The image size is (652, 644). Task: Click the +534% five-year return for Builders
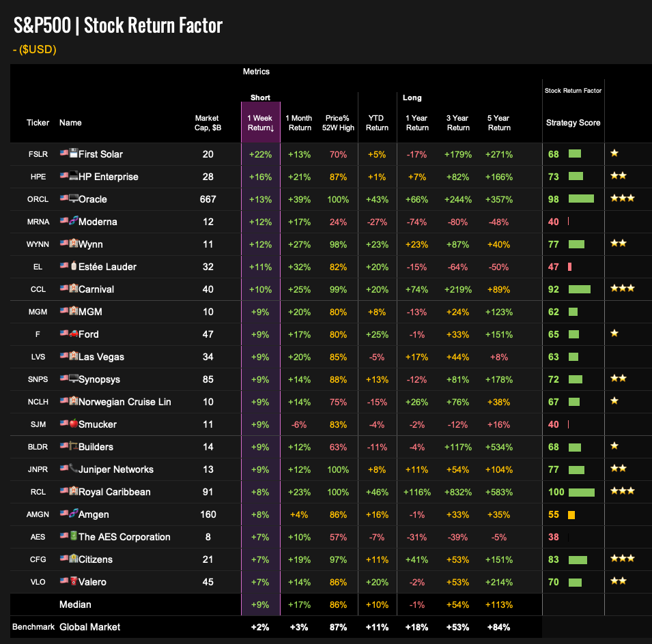point(499,448)
